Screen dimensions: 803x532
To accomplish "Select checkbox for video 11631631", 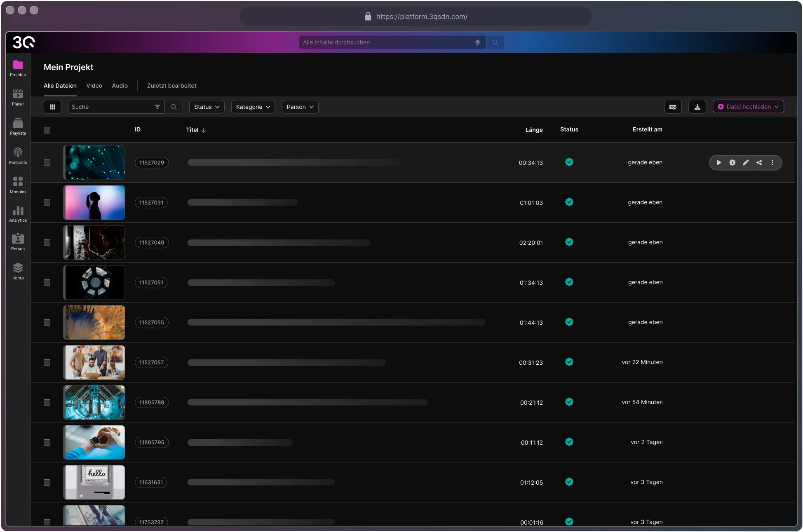I will click(x=47, y=483).
